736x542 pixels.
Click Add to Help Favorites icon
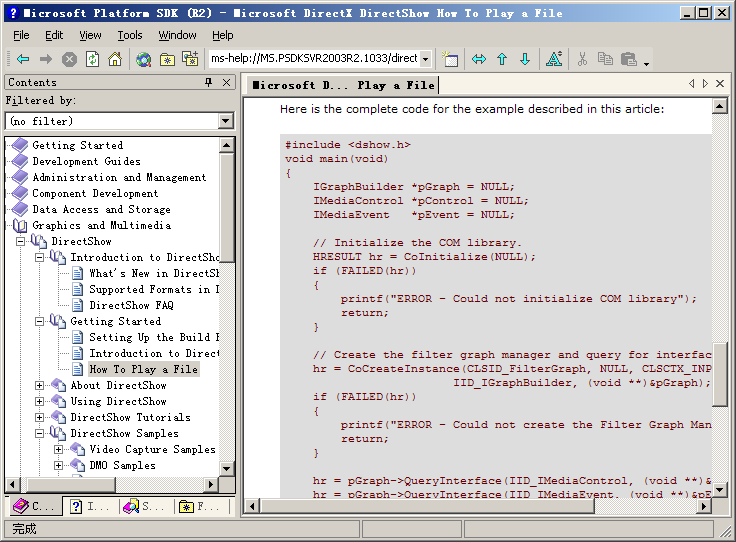pos(190,59)
